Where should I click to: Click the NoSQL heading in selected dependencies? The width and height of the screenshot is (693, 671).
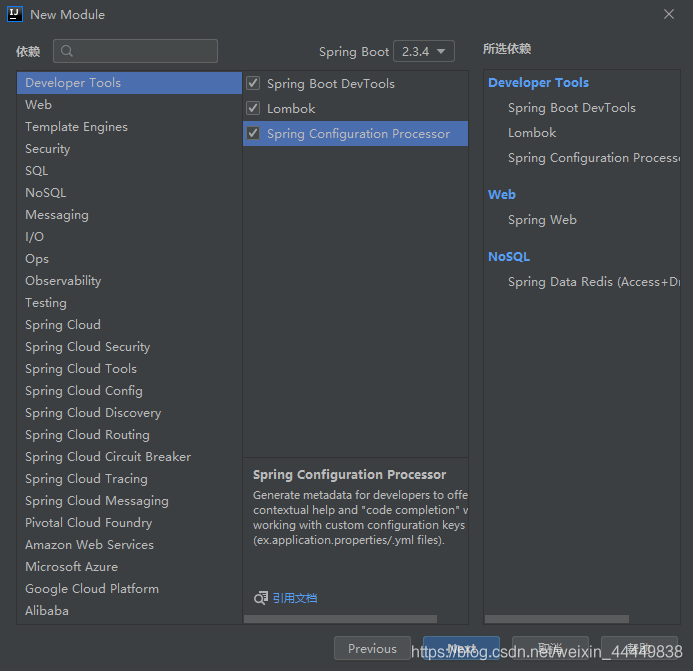click(x=509, y=256)
